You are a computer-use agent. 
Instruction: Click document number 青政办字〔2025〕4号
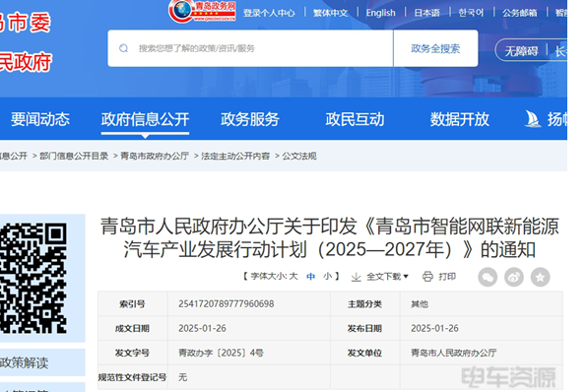221,353
